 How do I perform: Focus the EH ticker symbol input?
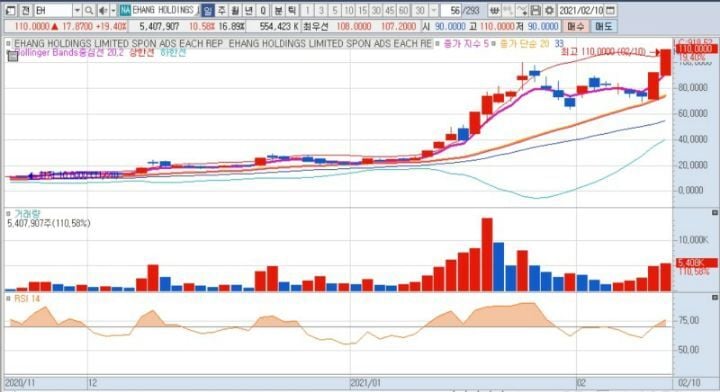click(x=52, y=10)
